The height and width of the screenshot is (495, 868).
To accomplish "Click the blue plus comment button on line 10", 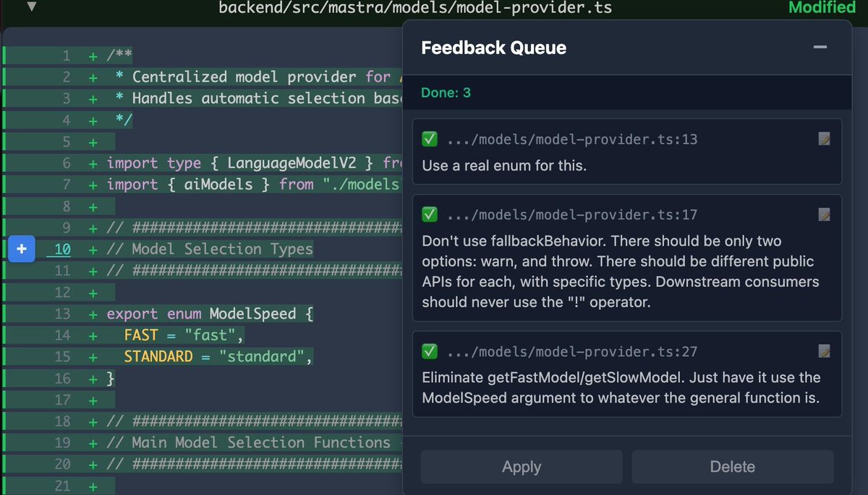I will click(x=22, y=249).
